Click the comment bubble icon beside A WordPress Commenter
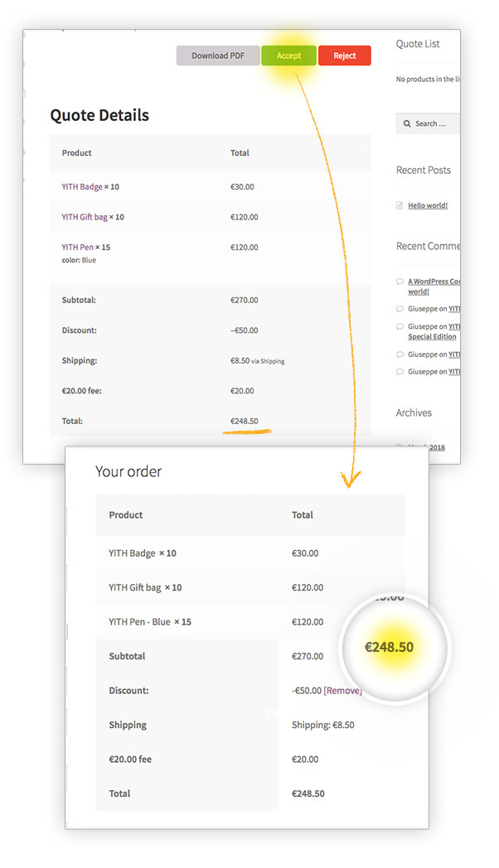499x868 pixels. tap(400, 282)
